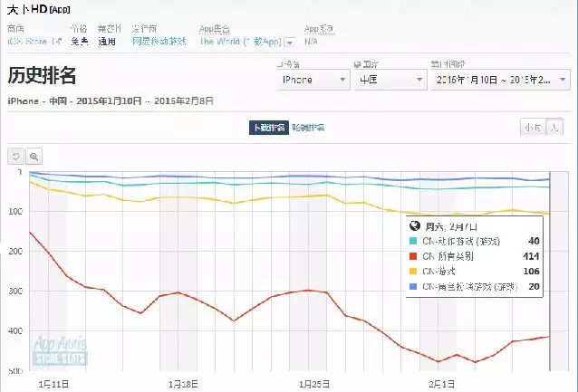
Task: Click the rank value 106 in tooltip
Action: [x=531, y=272]
